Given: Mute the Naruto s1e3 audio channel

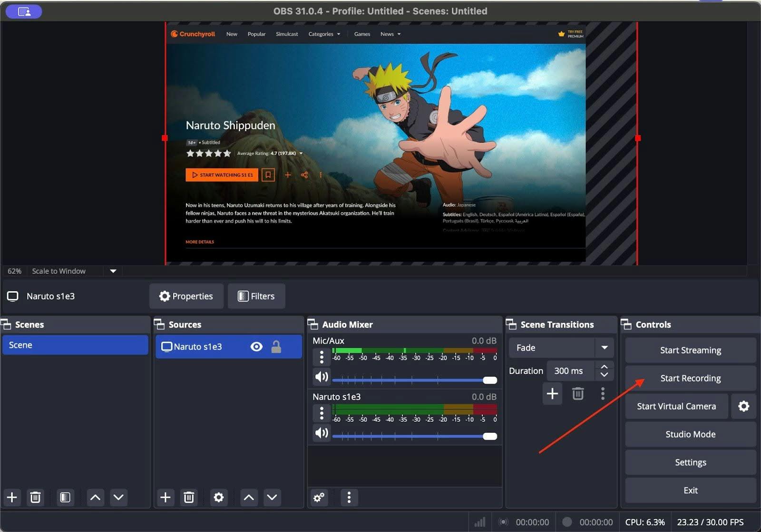Looking at the screenshot, I should (x=322, y=433).
